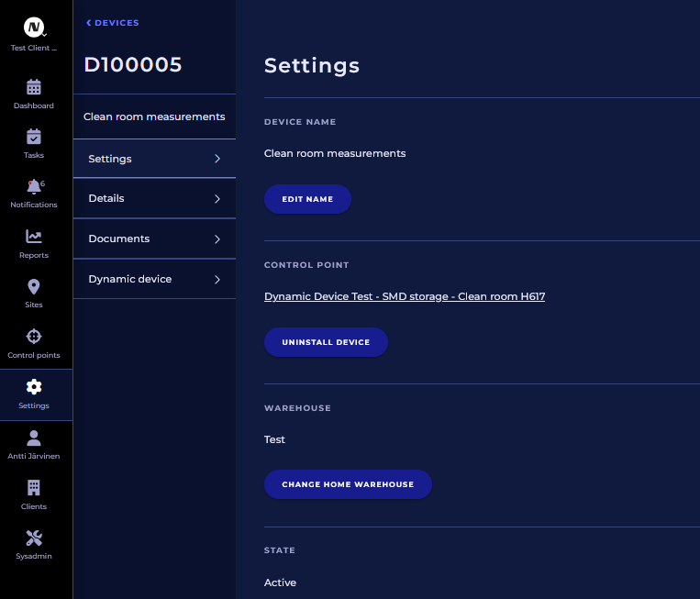Go to Sites via map pin icon
This screenshot has width=700, height=599.
pos(34,287)
